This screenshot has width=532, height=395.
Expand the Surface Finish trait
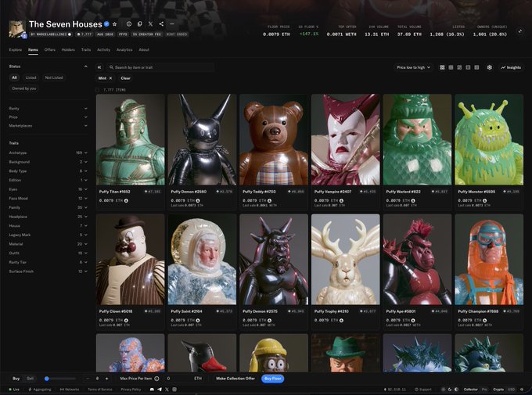(x=48, y=271)
